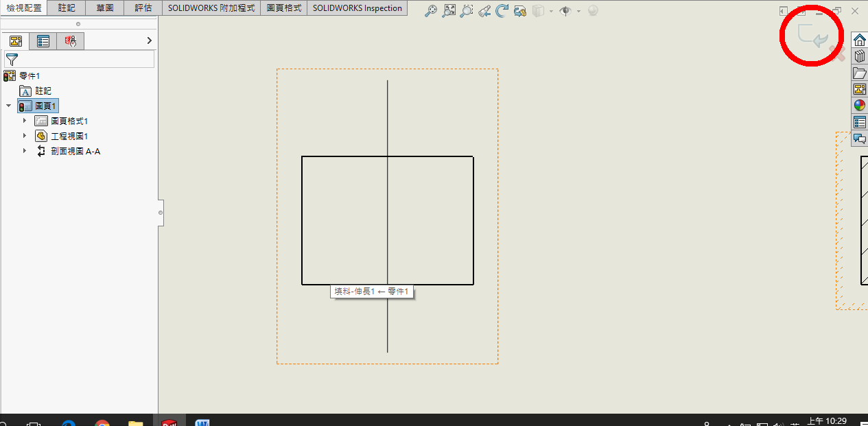The height and width of the screenshot is (426, 868).
Task: Collapse the 圖頁1 tree node
Action: [x=8, y=106]
